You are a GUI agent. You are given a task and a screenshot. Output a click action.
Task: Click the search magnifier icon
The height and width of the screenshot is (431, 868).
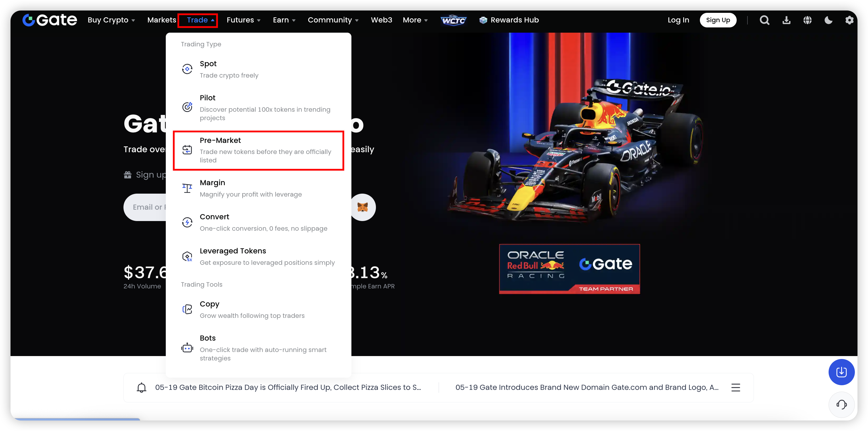pos(764,20)
